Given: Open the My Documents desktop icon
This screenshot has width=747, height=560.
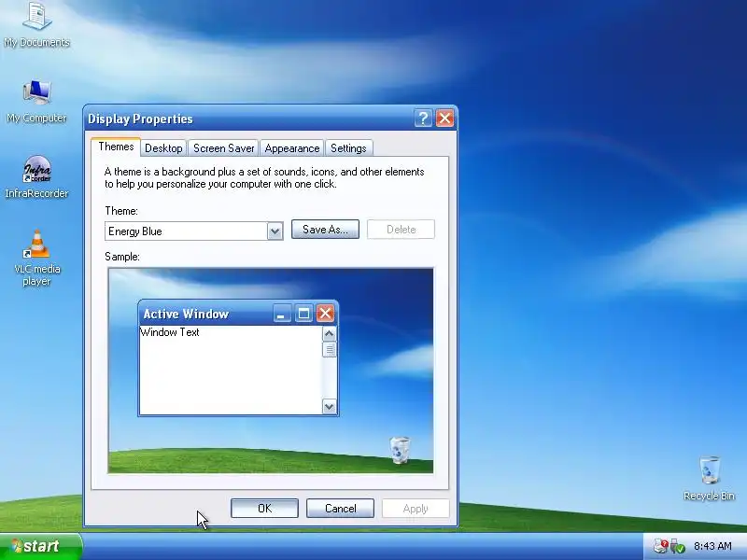Looking at the screenshot, I should (x=36, y=25).
